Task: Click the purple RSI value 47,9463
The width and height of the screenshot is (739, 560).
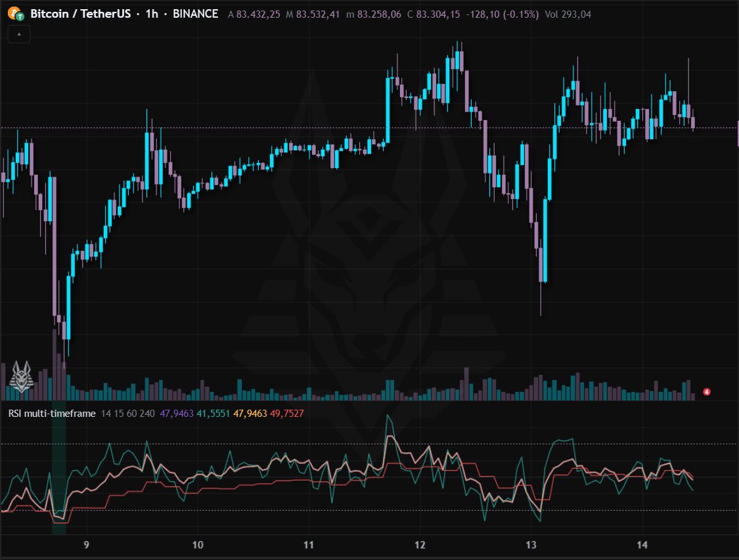Action: (177, 414)
